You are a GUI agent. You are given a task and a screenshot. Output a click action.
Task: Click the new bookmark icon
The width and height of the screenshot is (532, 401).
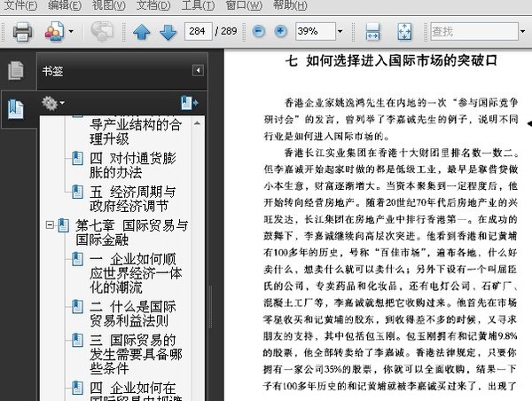click(190, 103)
